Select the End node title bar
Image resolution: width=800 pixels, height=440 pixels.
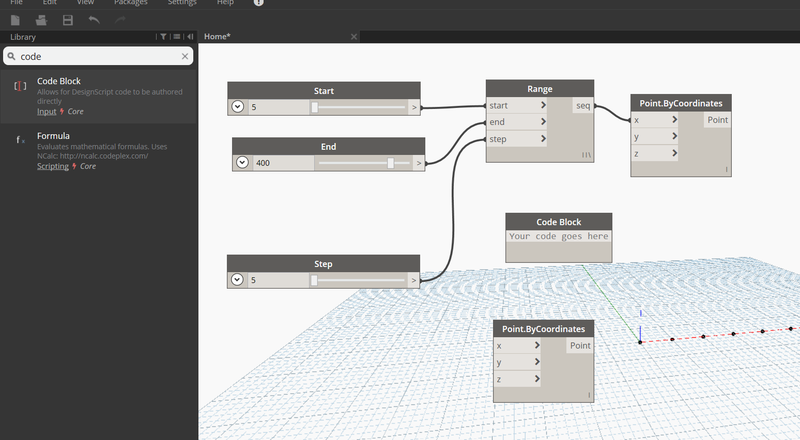[329, 146]
